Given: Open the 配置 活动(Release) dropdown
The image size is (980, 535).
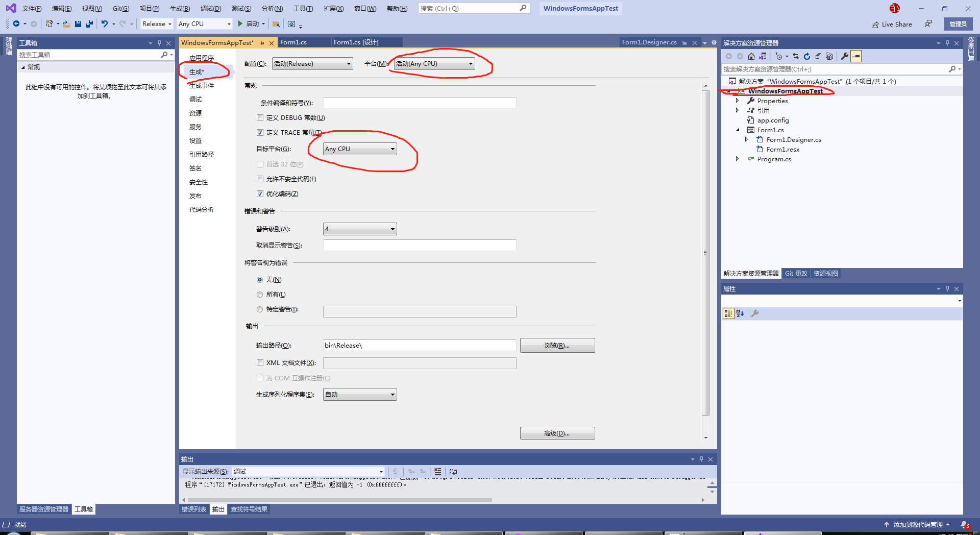Looking at the screenshot, I should 312,64.
